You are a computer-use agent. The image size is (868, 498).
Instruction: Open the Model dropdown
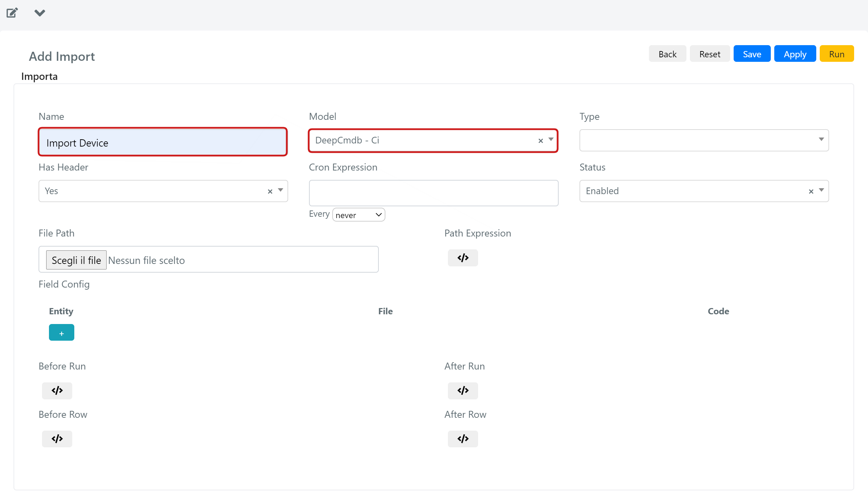(x=551, y=140)
